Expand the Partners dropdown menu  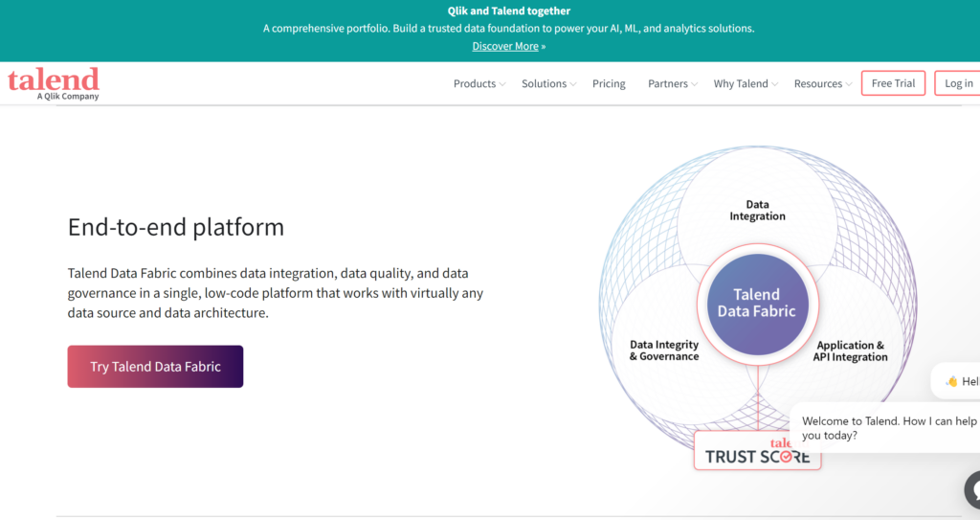pyautogui.click(x=672, y=84)
